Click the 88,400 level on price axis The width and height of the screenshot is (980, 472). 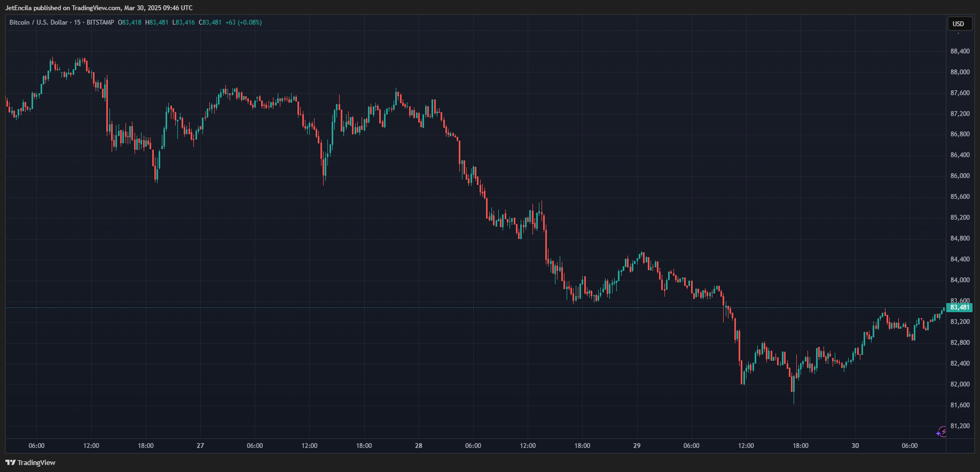(x=960, y=51)
